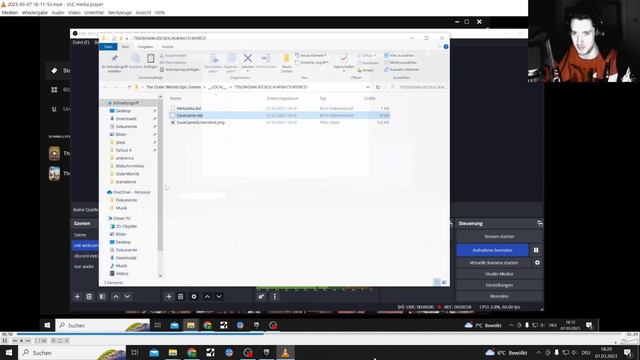
Task: Open Neues Element dropdown in Explorer
Action: pos(311,55)
